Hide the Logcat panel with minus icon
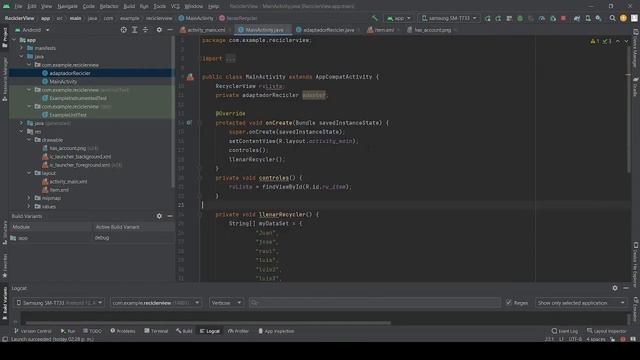This screenshot has width=640, height=360. [x=626, y=288]
